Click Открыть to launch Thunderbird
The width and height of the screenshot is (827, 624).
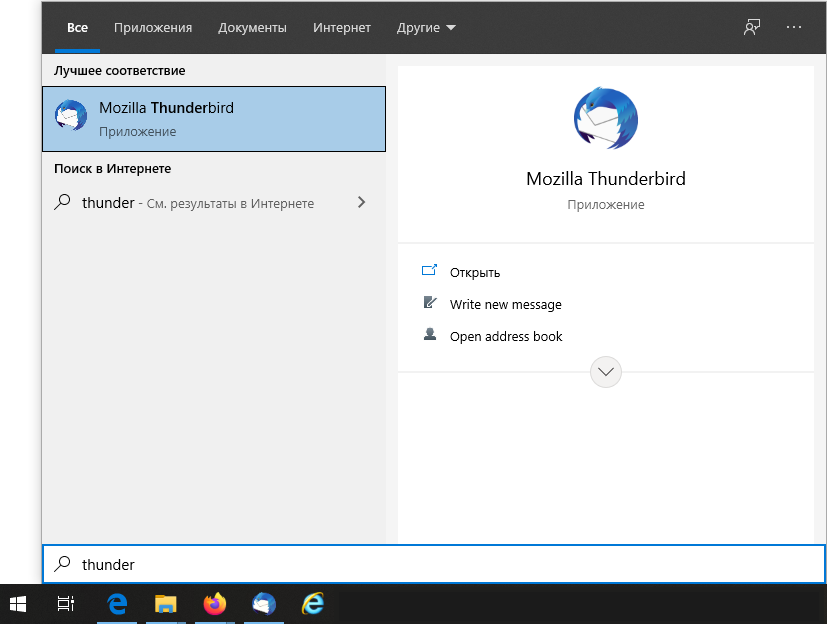pyautogui.click(x=474, y=272)
